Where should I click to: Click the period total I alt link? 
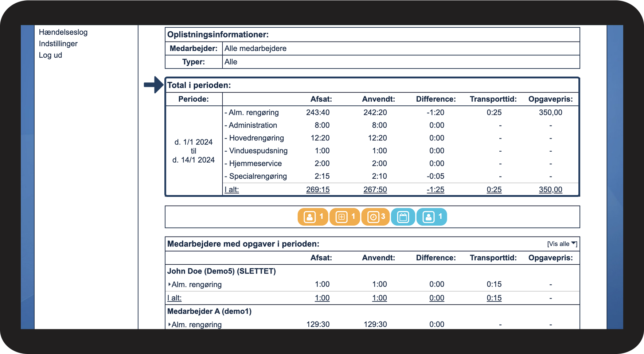coord(232,190)
